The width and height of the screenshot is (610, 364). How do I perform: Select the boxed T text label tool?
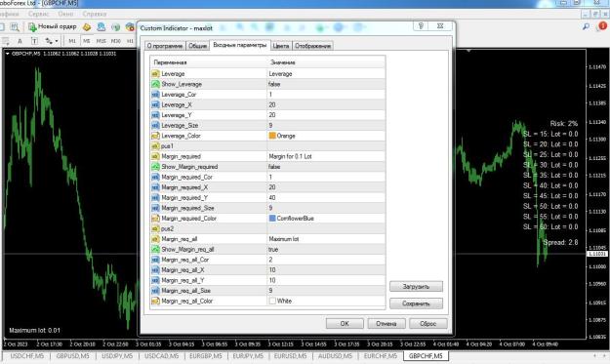point(34,41)
